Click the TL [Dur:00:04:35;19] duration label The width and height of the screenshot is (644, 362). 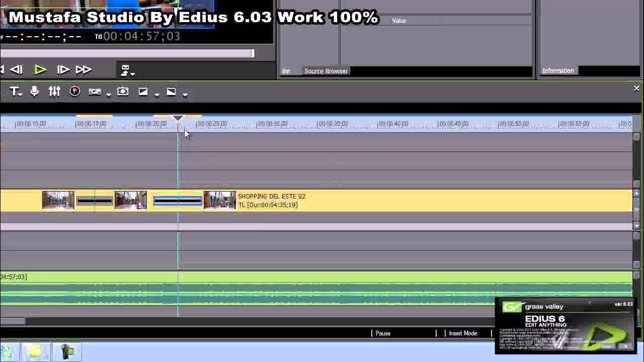(268, 205)
